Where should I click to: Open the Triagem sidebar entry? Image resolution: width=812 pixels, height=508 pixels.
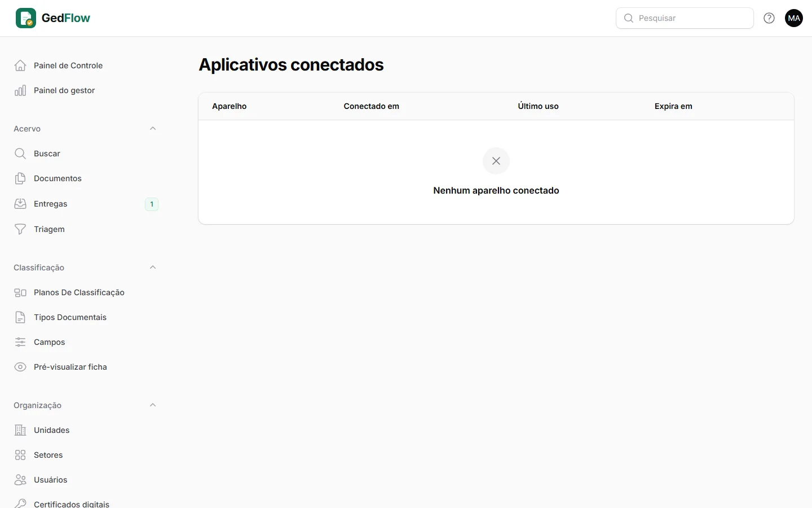coord(86,229)
